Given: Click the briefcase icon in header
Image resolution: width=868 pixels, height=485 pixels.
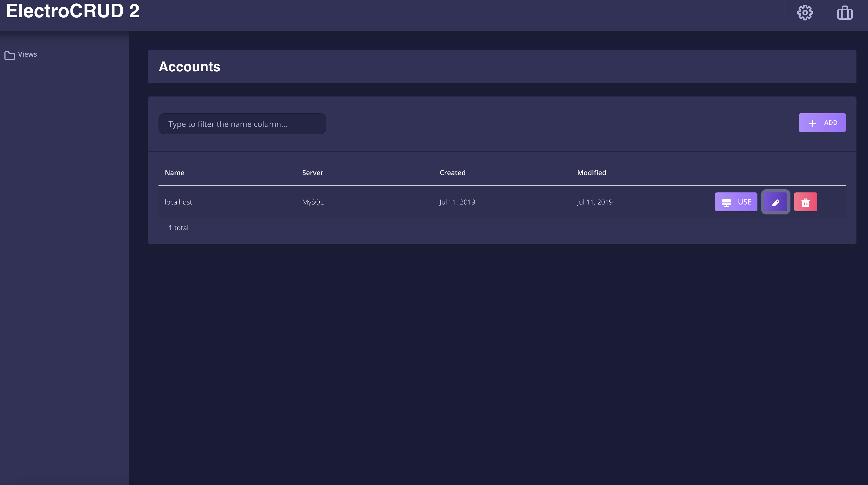Looking at the screenshot, I should click(x=844, y=13).
